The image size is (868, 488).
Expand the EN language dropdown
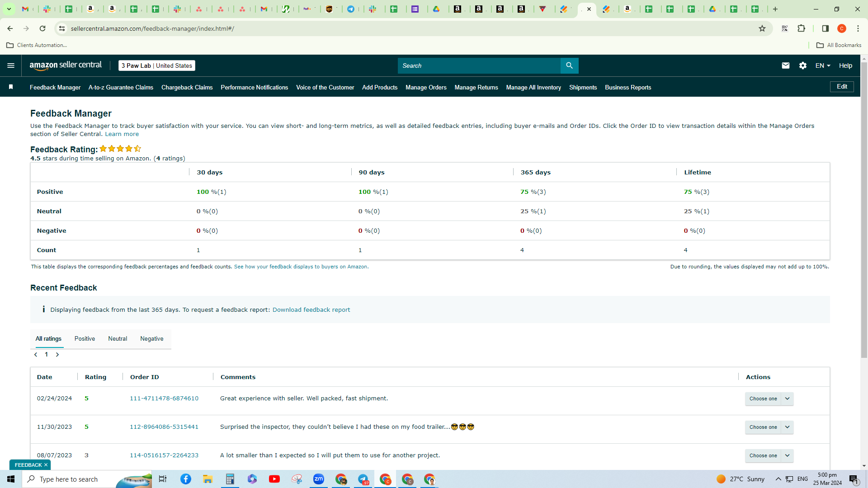823,66
